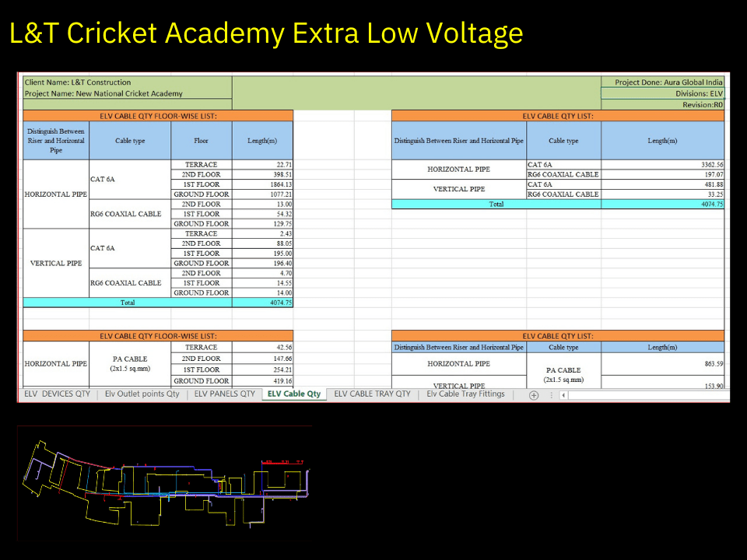
Task: Click the horizontal scrollbar left arrow
Action: pos(563,395)
